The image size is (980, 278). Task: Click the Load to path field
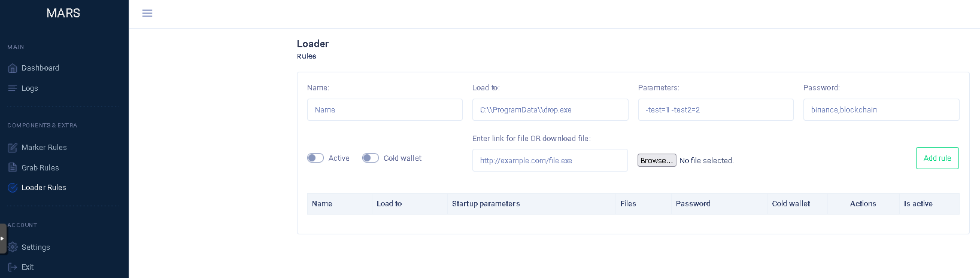(550, 110)
